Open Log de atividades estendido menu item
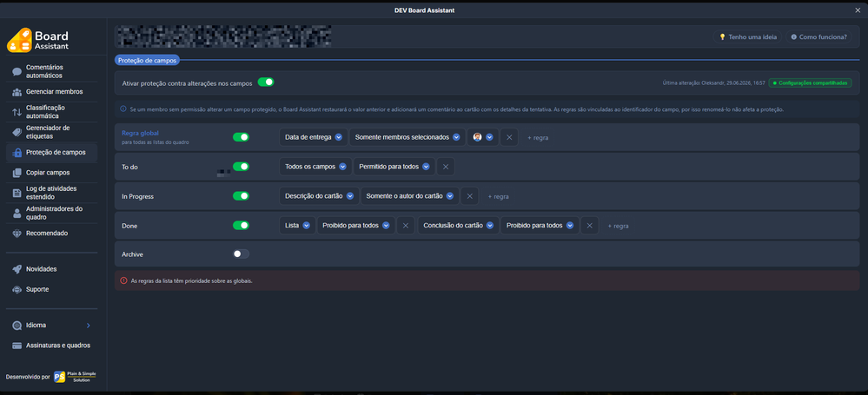 (x=51, y=193)
